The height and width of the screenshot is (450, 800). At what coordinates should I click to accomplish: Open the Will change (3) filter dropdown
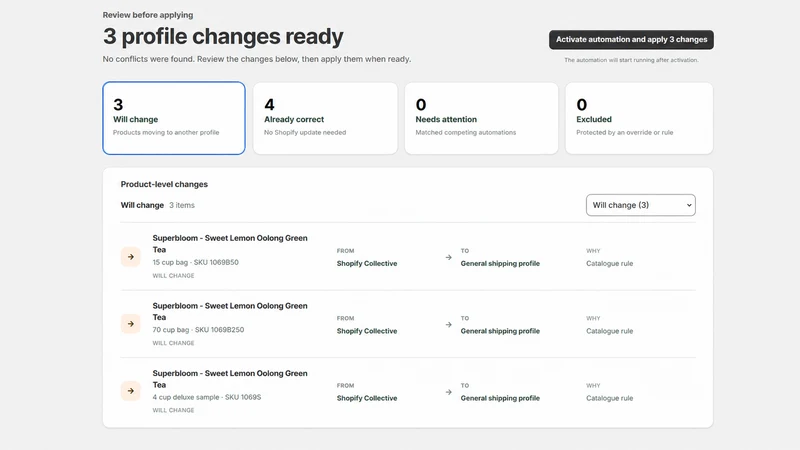[641, 205]
